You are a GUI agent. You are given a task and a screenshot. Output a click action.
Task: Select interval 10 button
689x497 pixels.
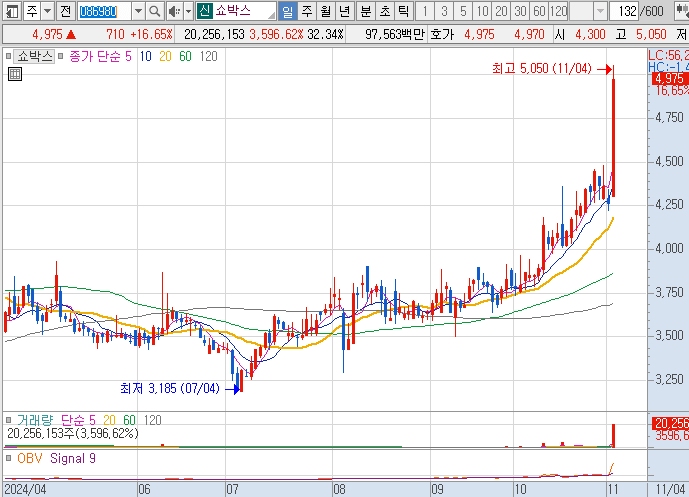482,11
